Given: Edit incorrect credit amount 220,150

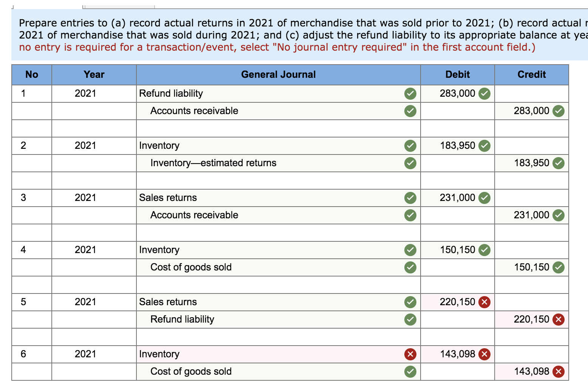Looking at the screenshot, I should [x=532, y=319].
